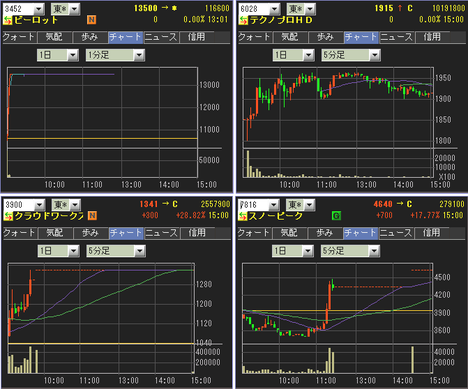Switch to 歩み tab in ピーロット panel
The image size is (468, 389).
90,37
